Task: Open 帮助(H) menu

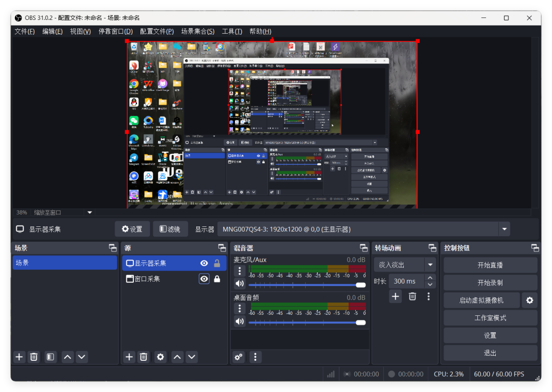Action: point(261,31)
